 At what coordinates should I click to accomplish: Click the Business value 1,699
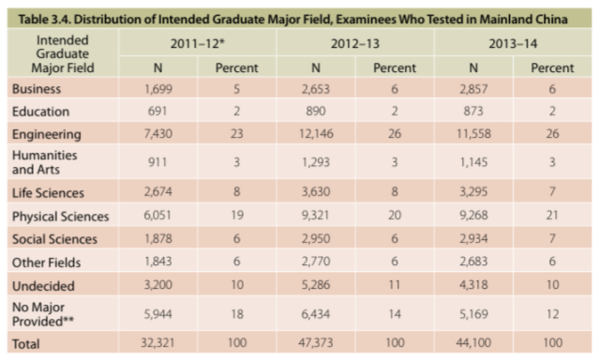[158, 89]
